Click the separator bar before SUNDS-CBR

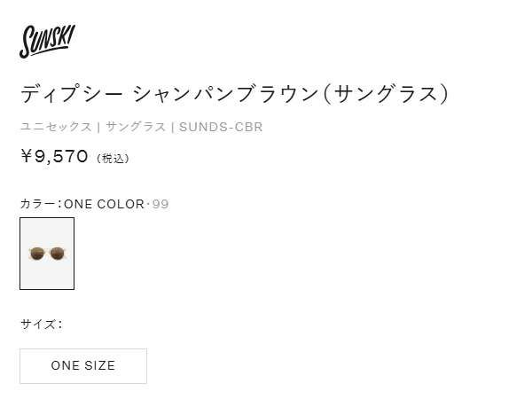(172, 127)
